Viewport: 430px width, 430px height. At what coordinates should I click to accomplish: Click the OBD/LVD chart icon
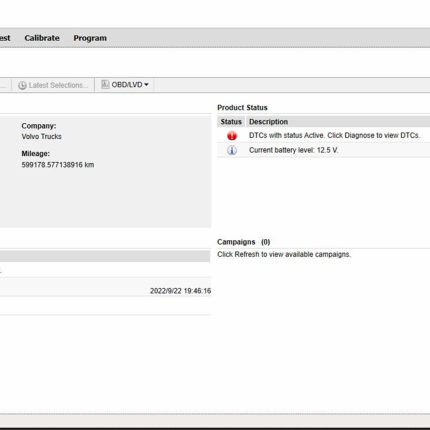coord(105,85)
